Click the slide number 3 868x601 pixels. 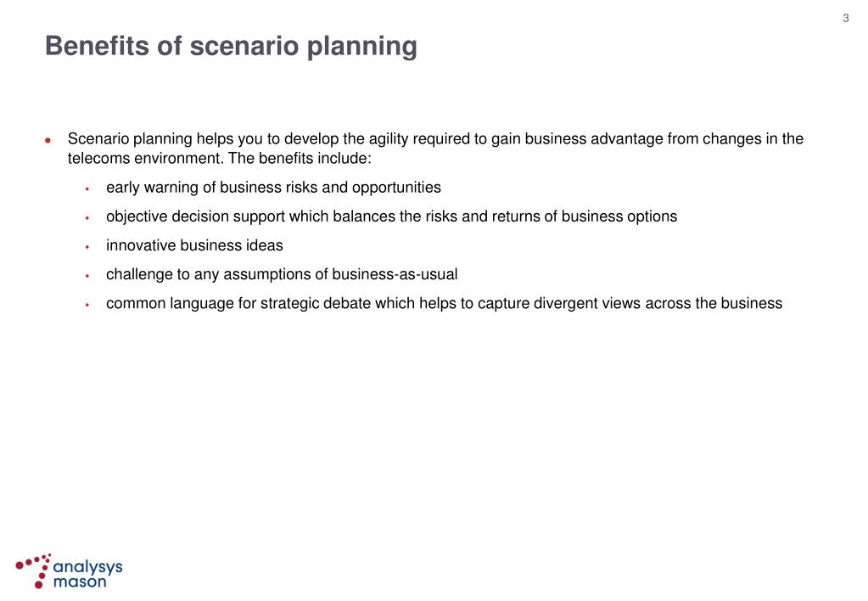(845, 19)
